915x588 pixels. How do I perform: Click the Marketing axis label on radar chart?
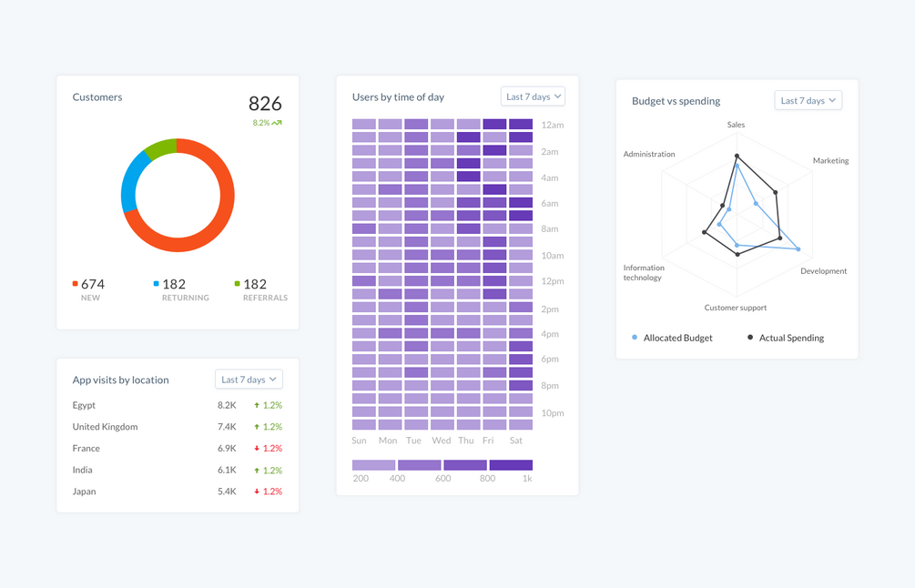pos(831,161)
